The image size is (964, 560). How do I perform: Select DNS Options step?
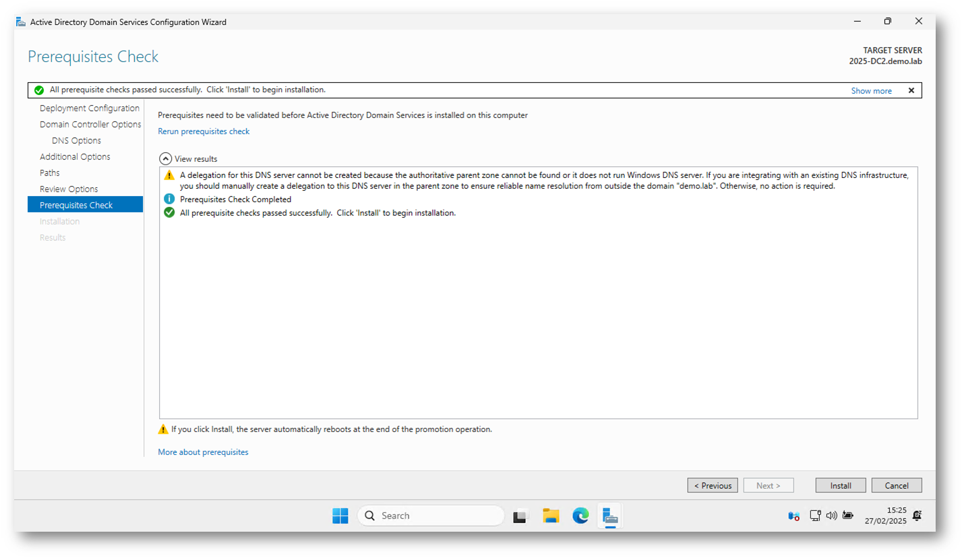(x=76, y=141)
